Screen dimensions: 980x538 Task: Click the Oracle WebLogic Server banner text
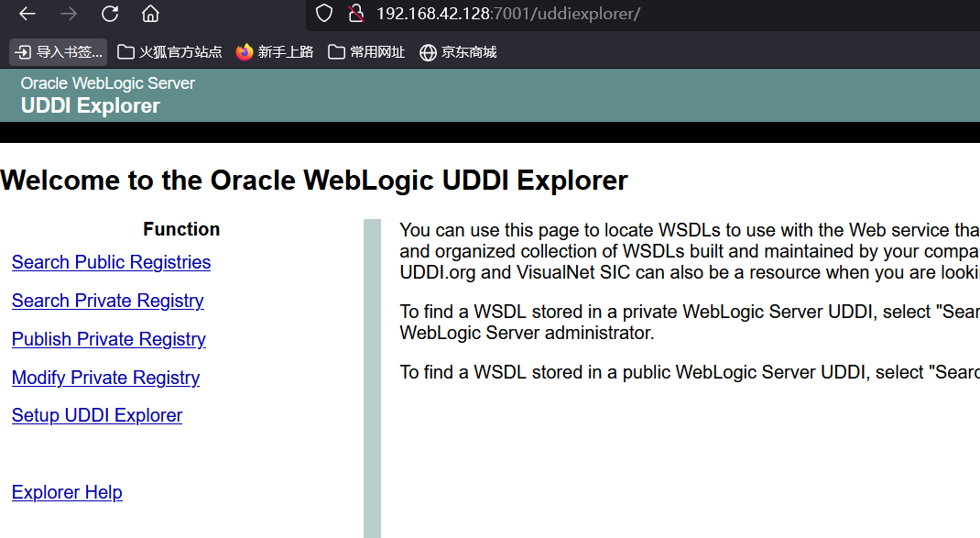point(107,83)
